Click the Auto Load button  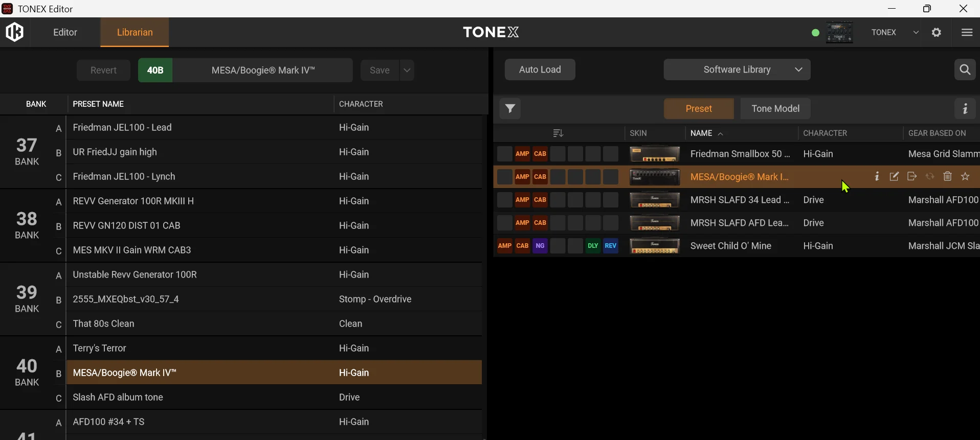pyautogui.click(x=540, y=70)
